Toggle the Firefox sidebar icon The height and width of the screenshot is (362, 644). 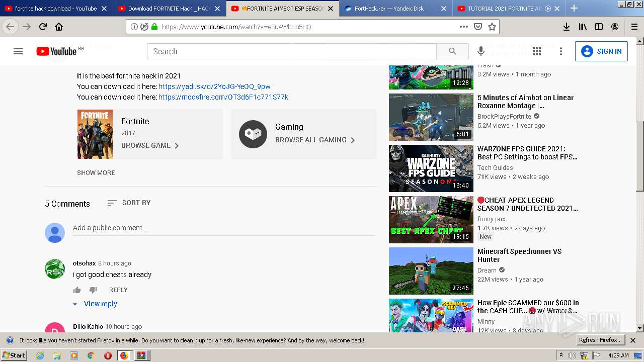599,27
